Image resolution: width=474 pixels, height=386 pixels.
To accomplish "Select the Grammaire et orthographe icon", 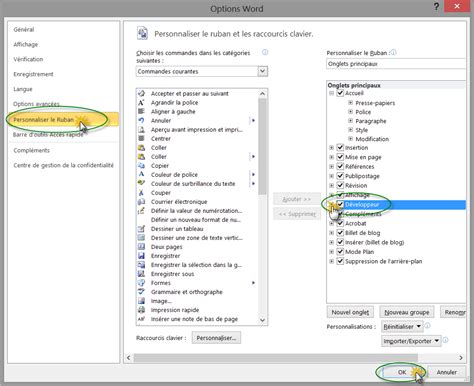I will tap(141, 292).
